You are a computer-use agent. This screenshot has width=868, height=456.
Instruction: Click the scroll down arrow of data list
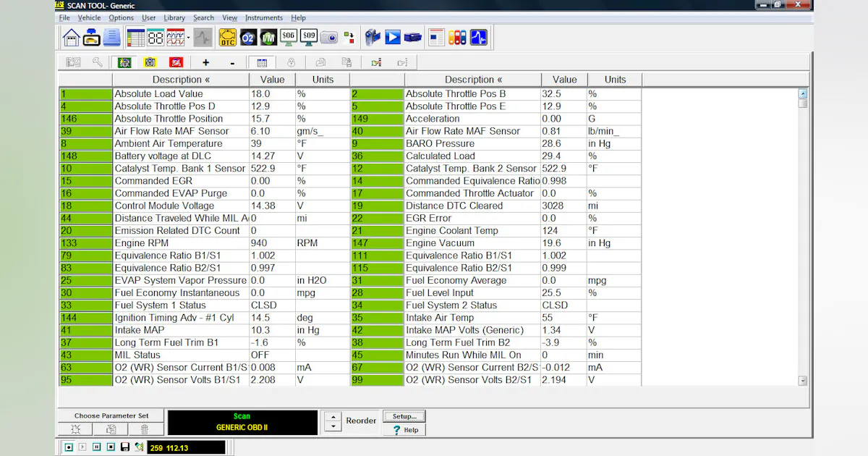(x=803, y=381)
